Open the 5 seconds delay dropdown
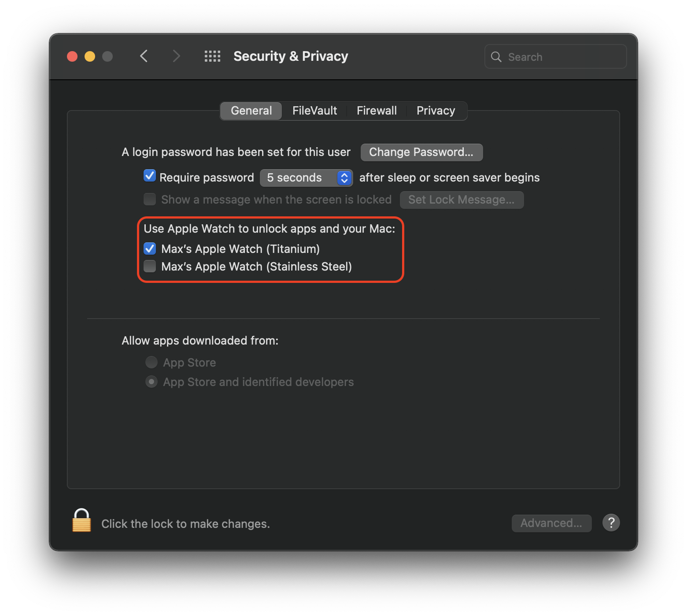The height and width of the screenshot is (616, 687). [x=299, y=178]
